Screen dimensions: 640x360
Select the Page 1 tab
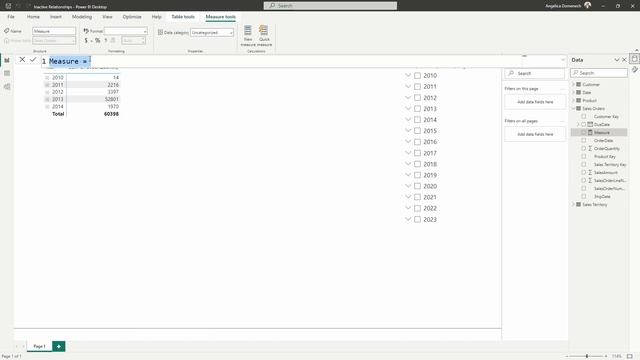(x=39, y=346)
